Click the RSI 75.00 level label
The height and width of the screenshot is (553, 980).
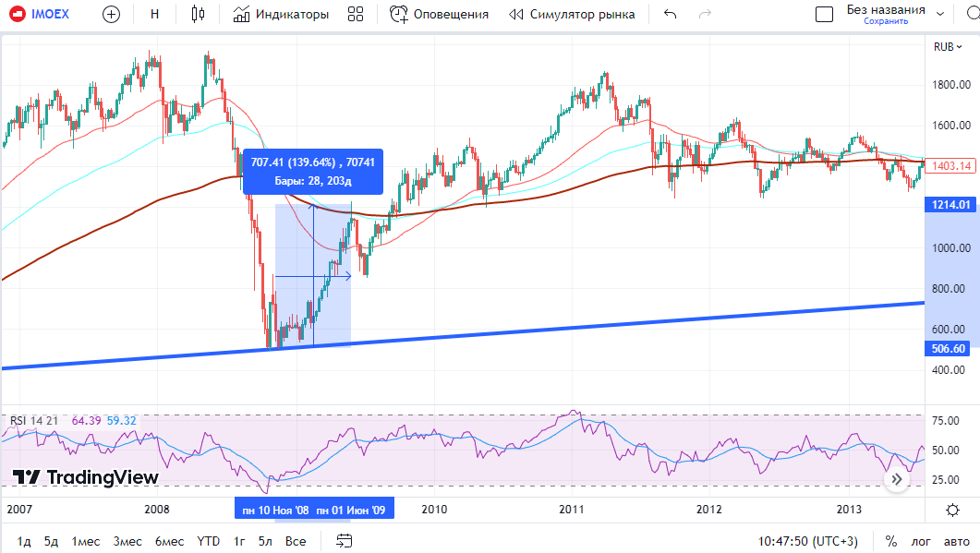point(946,421)
